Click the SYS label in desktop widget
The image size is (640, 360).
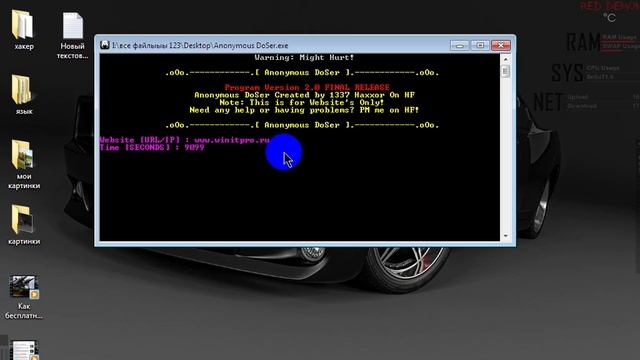click(567, 73)
